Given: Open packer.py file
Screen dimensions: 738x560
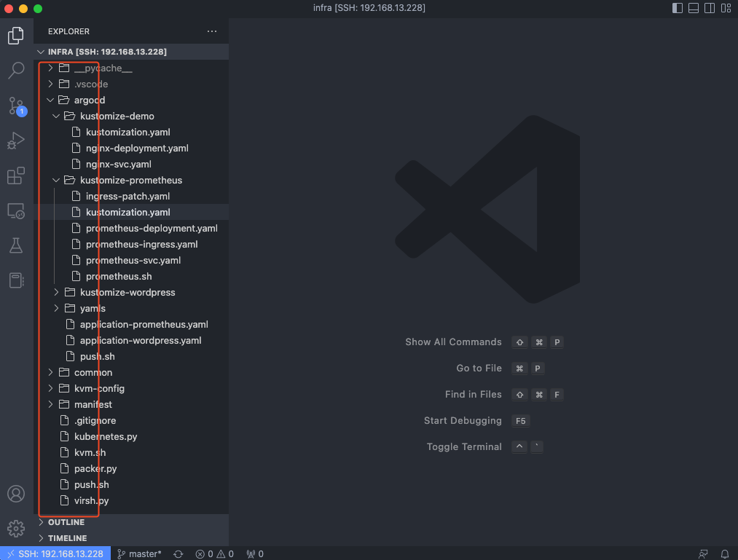Looking at the screenshot, I should tap(131, 468).
